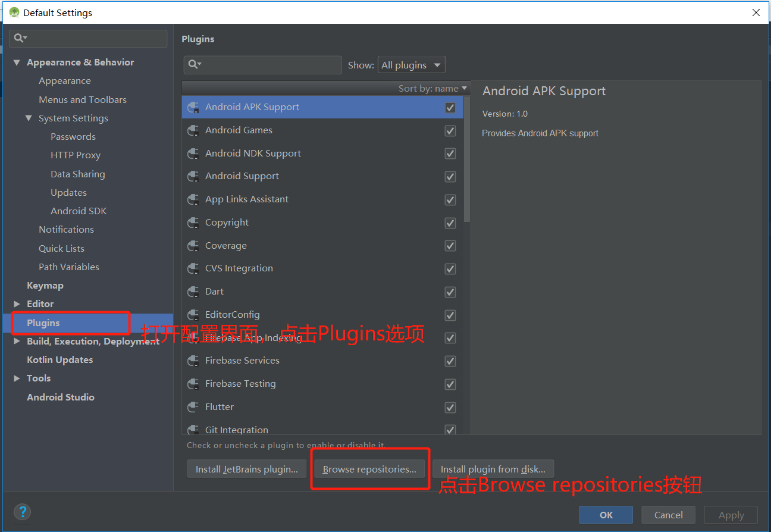Click Install JetBrains plugin button
Viewport: 771px width, 532px height.
click(x=247, y=469)
